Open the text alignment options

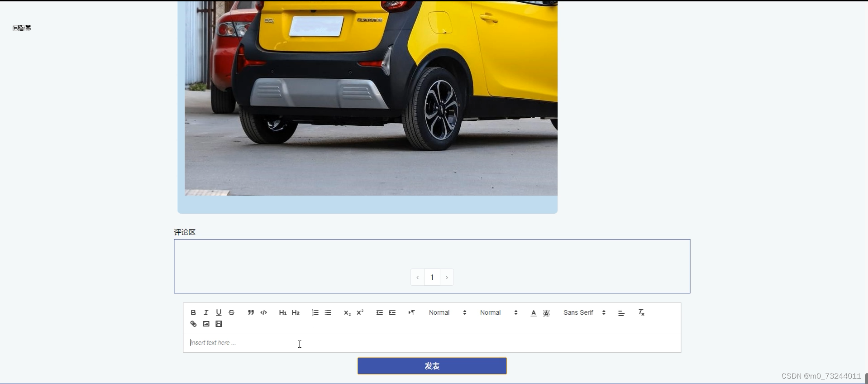(x=621, y=313)
